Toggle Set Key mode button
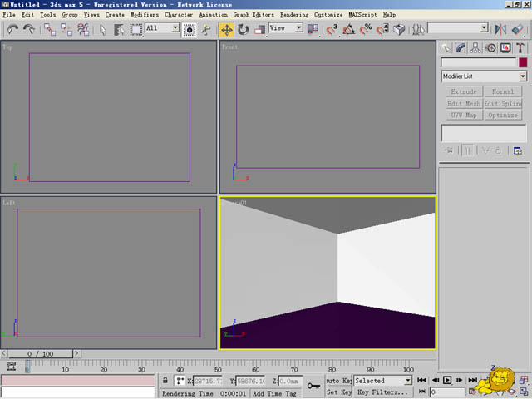The width and height of the screenshot is (532, 399). (x=338, y=392)
